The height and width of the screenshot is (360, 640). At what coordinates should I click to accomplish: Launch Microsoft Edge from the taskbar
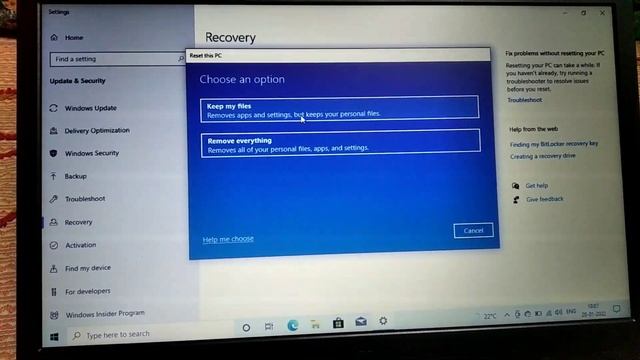[293, 325]
